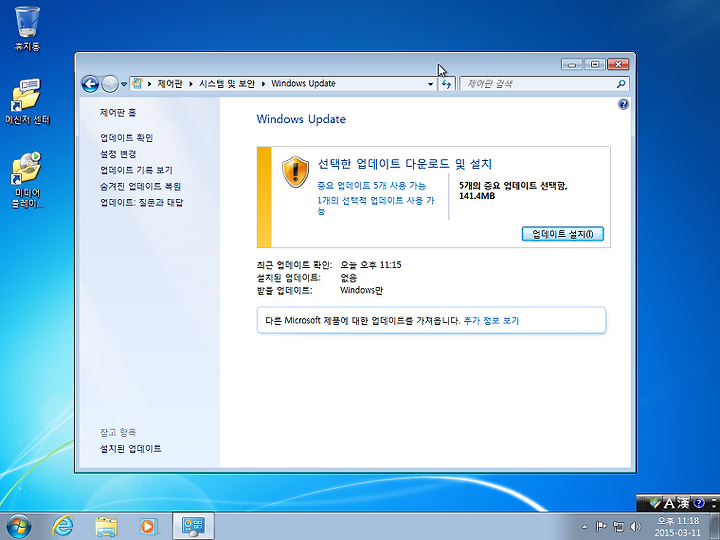This screenshot has width=720, height=540.
Task: Click the Control Panel taskbar button
Action: 193,526
